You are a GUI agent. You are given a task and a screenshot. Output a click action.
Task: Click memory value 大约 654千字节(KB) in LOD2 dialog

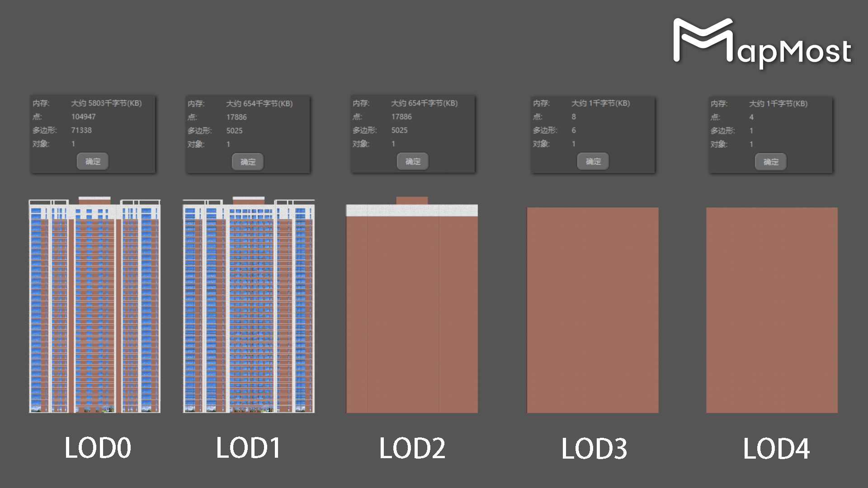[424, 103]
